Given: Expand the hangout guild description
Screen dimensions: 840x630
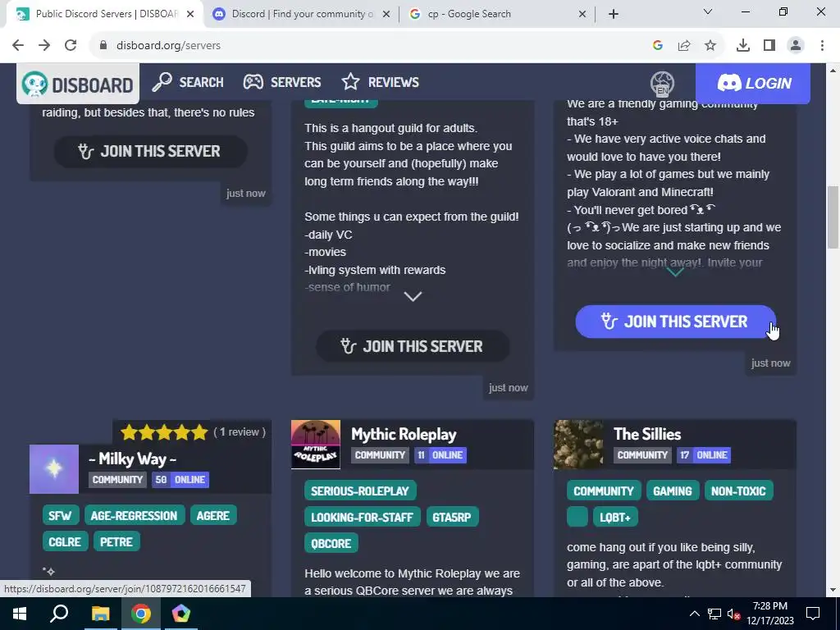Looking at the screenshot, I should pos(413,296).
